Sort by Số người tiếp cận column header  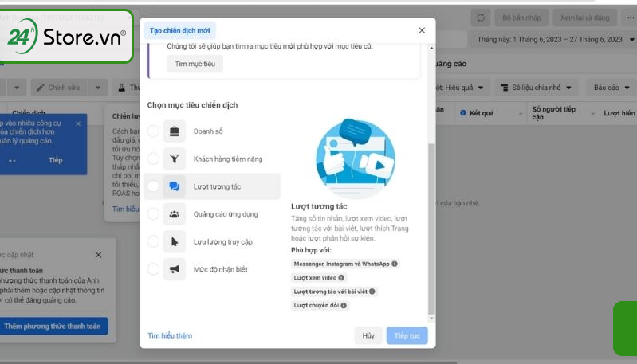[x=554, y=113]
